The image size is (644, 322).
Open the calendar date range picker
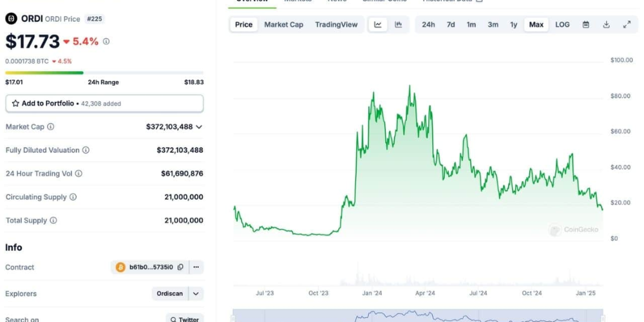[586, 24]
